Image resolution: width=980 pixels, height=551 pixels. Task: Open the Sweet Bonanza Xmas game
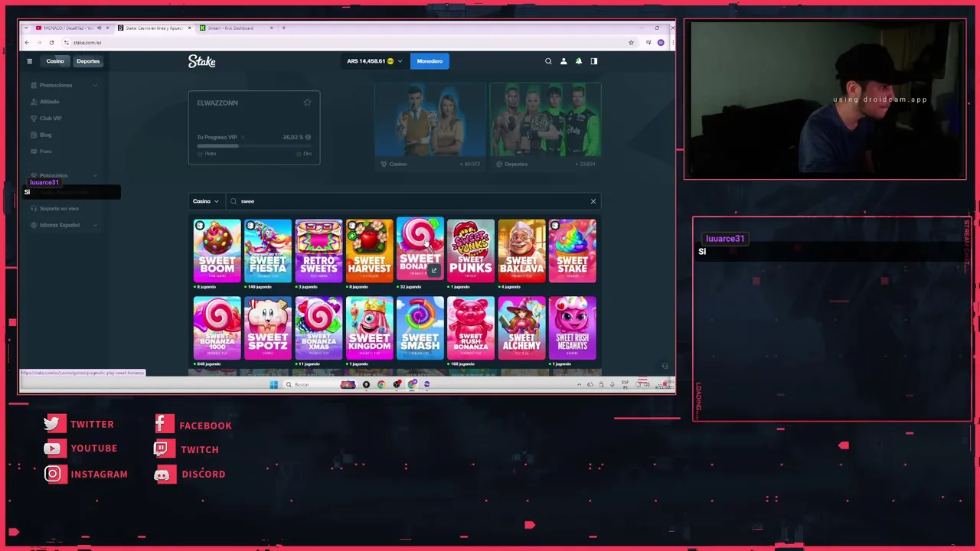318,328
